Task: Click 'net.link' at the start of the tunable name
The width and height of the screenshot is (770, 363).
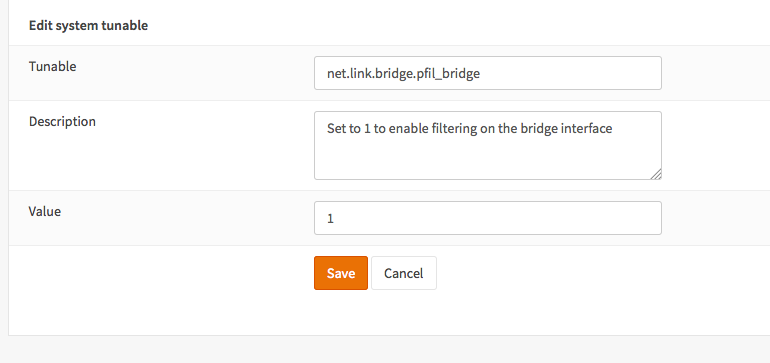Action: [x=347, y=74]
